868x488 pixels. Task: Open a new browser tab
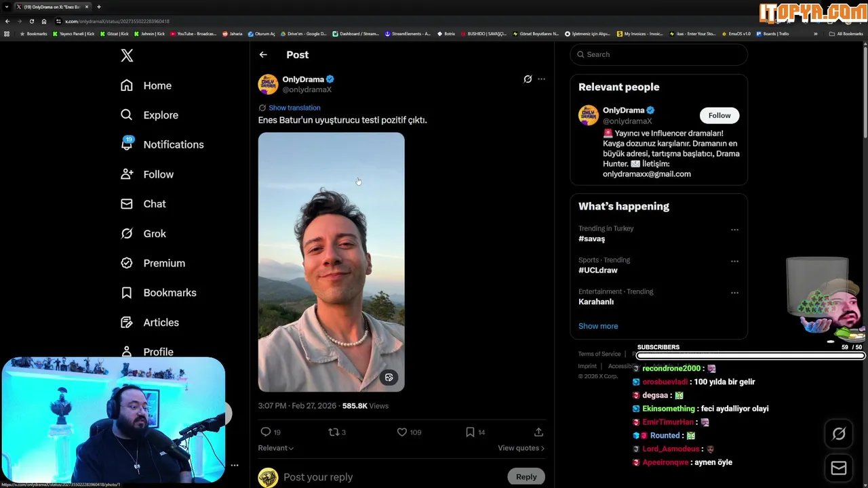[99, 7]
